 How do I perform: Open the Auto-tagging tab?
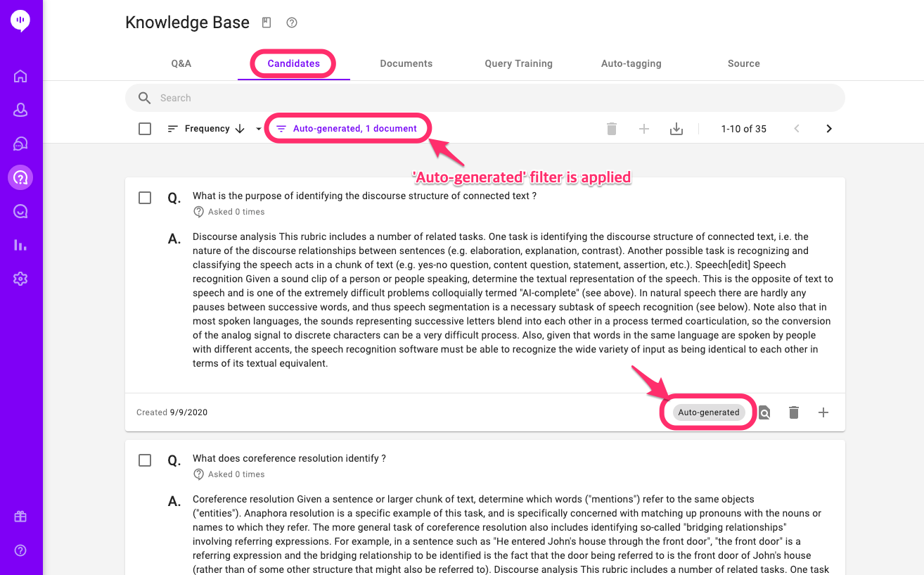point(631,63)
